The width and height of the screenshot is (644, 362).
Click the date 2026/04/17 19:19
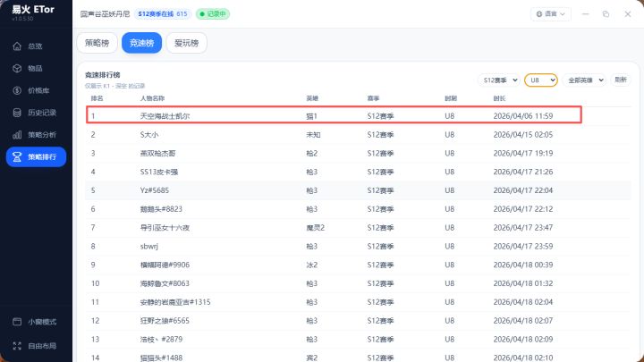[523, 153]
